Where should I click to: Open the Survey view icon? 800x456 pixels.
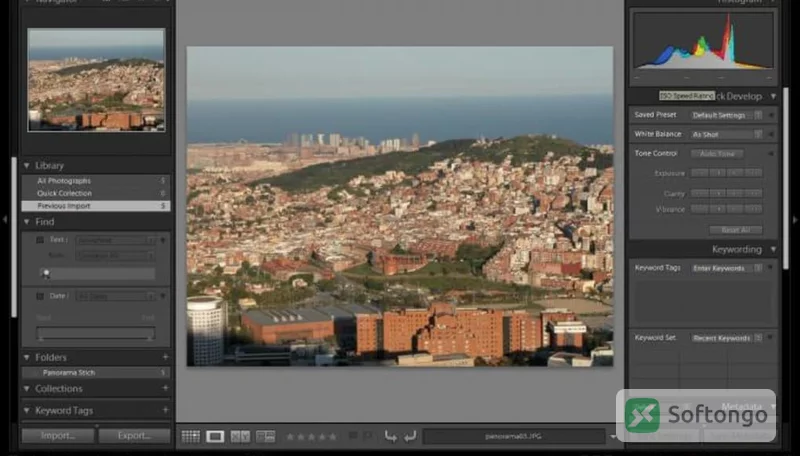tap(266, 437)
